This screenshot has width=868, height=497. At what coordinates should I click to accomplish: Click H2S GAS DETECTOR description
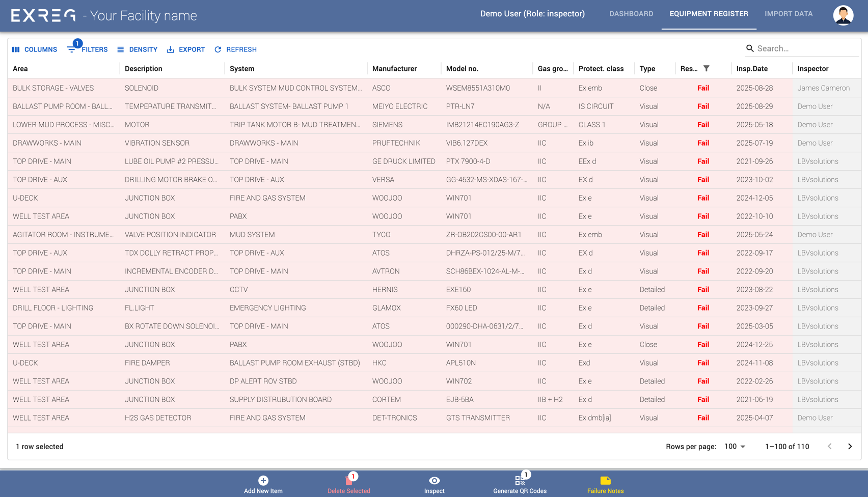coord(158,418)
